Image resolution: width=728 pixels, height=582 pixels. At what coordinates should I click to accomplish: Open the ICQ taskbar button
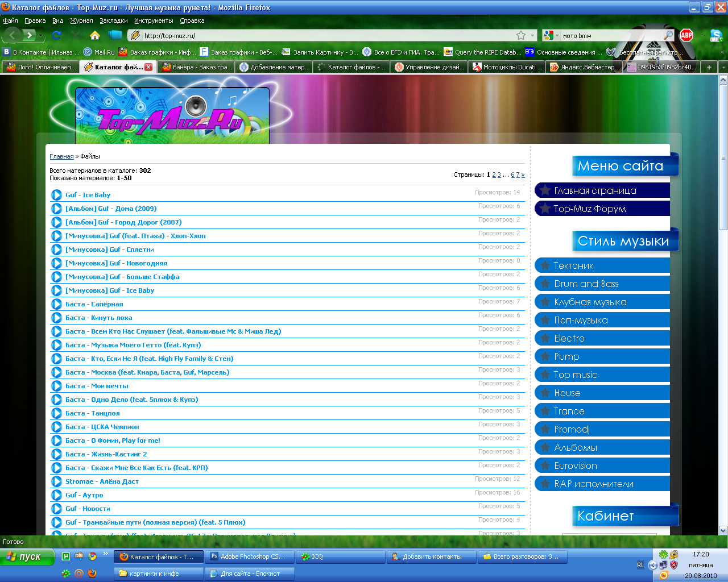[342, 556]
